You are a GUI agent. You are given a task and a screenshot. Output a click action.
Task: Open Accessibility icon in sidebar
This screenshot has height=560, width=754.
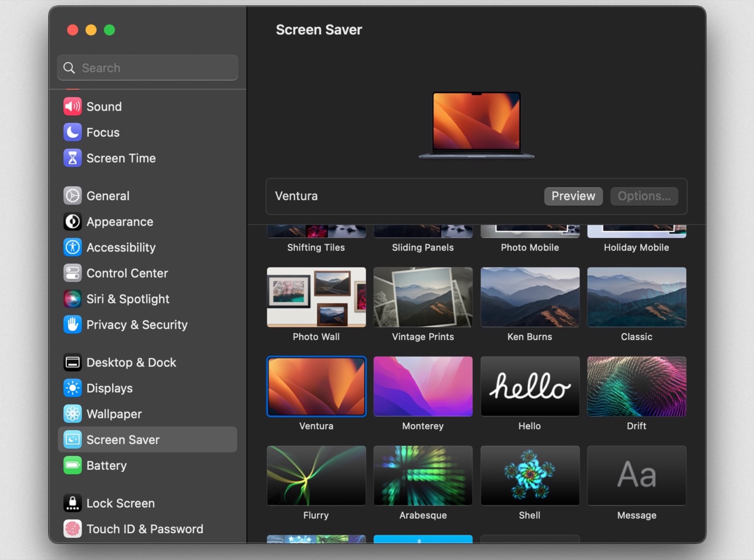pyautogui.click(x=73, y=247)
